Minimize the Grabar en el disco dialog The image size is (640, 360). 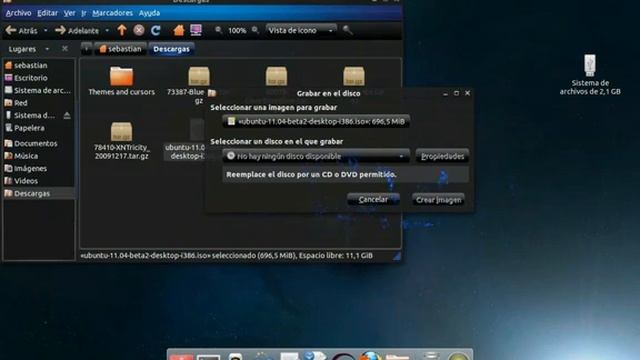click(445, 93)
